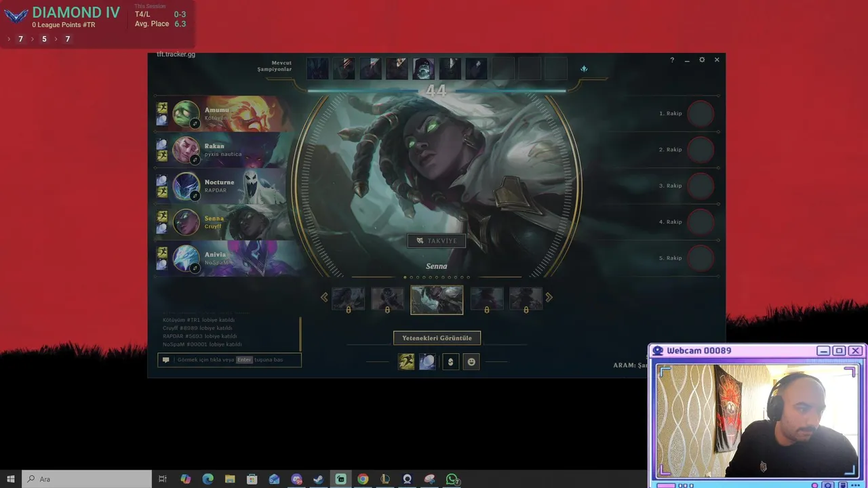The image size is (868, 488).
Task: Click Yetenekleri Görüntüle button
Action: click(x=437, y=338)
